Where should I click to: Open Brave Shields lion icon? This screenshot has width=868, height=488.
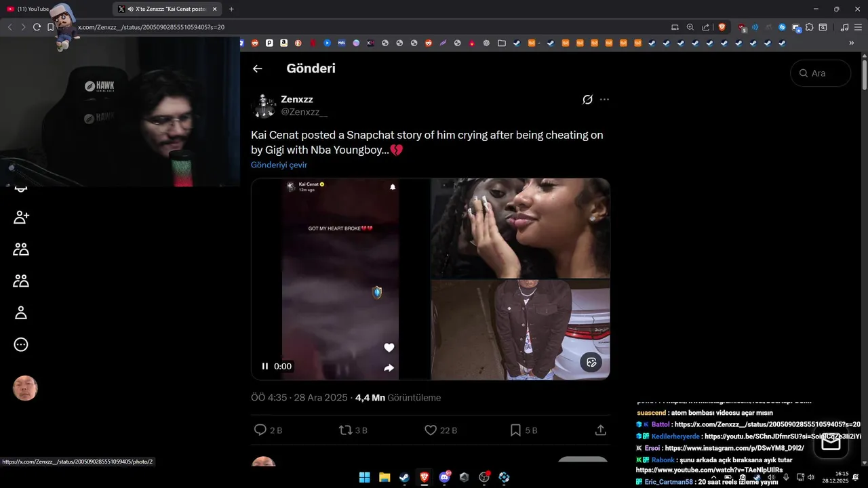pos(722,27)
